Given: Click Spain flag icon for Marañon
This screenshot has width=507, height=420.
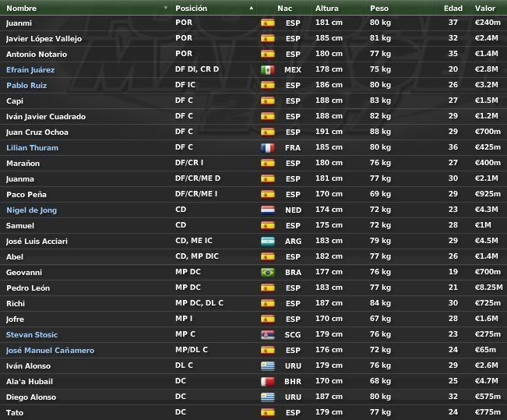Looking at the screenshot, I should [268, 163].
